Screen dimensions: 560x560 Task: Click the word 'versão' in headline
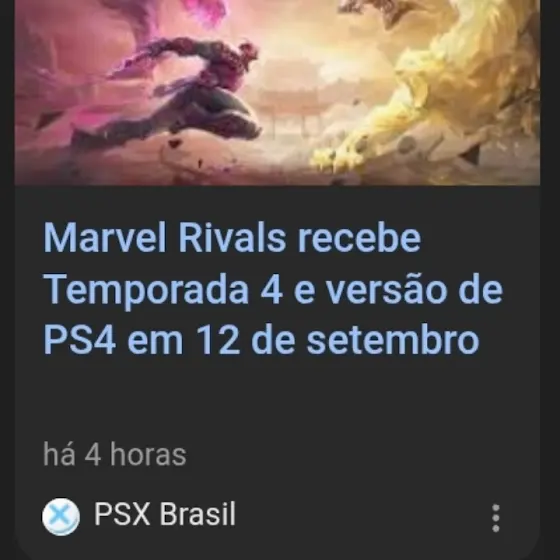(x=387, y=289)
